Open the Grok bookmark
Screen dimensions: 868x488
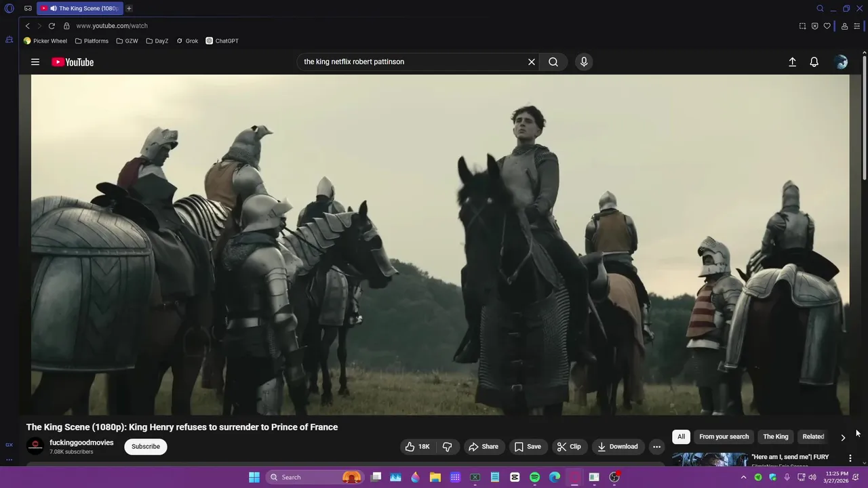click(187, 41)
